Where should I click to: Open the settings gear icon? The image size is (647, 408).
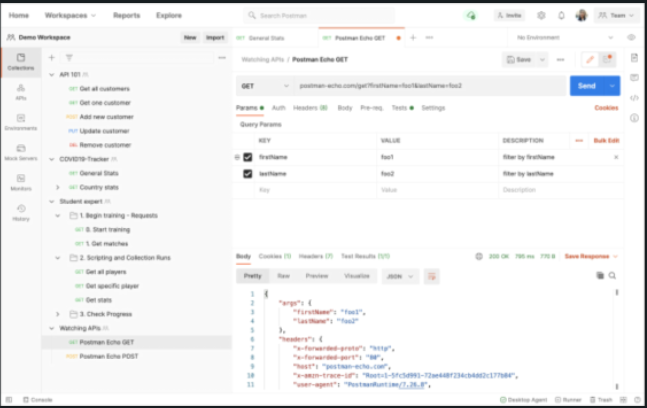click(x=541, y=16)
